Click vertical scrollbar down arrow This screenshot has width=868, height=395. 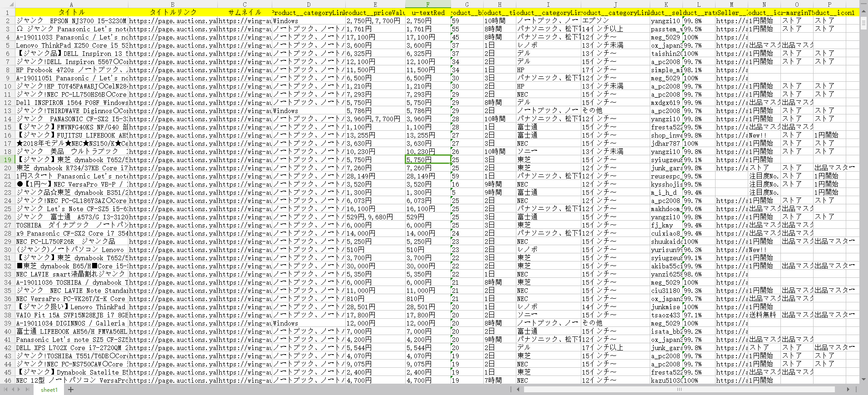[x=863, y=380]
